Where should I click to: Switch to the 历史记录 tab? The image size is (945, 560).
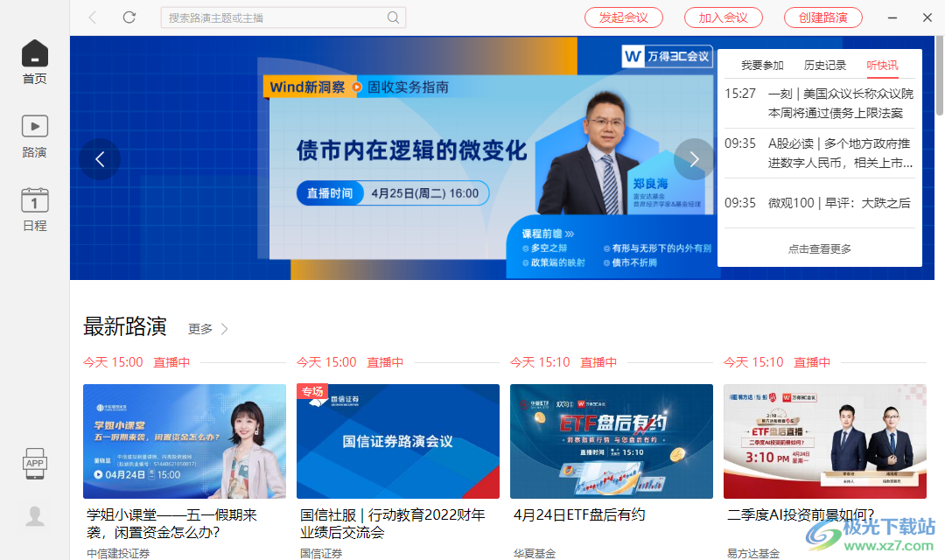(x=825, y=65)
